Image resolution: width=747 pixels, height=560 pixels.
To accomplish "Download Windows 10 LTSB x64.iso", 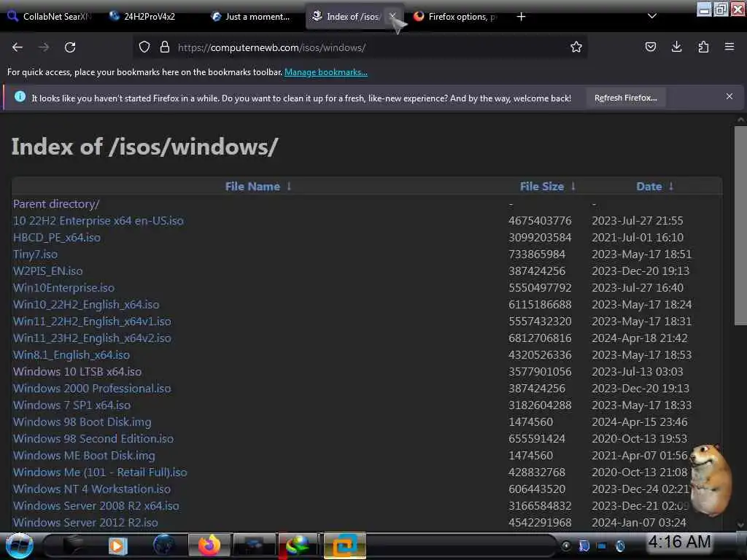I will click(77, 371).
